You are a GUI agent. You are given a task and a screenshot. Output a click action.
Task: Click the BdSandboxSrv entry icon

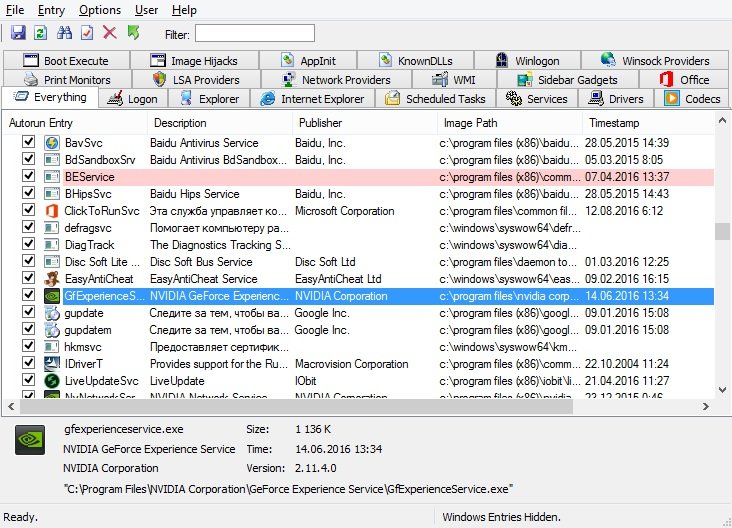[52, 160]
